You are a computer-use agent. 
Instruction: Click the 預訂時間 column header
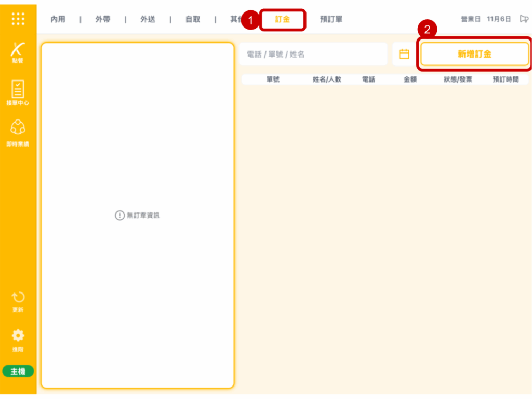pos(506,79)
